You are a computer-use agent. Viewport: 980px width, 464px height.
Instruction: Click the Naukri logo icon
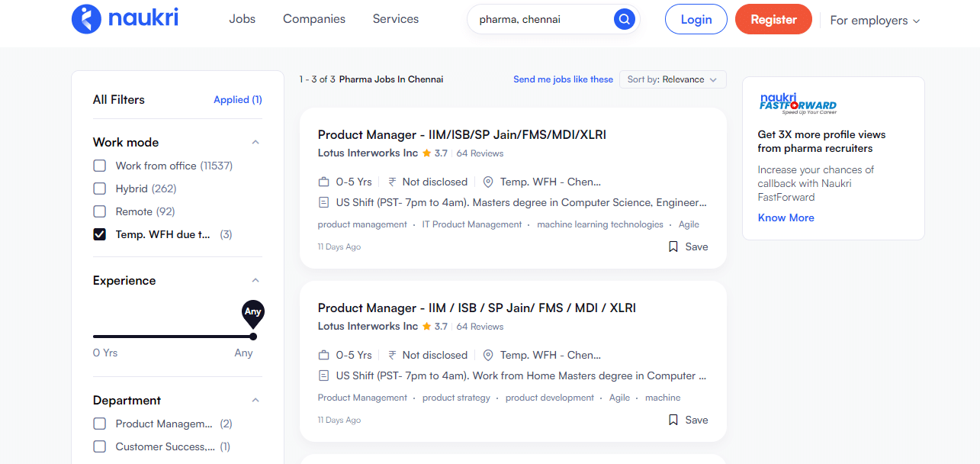click(86, 19)
